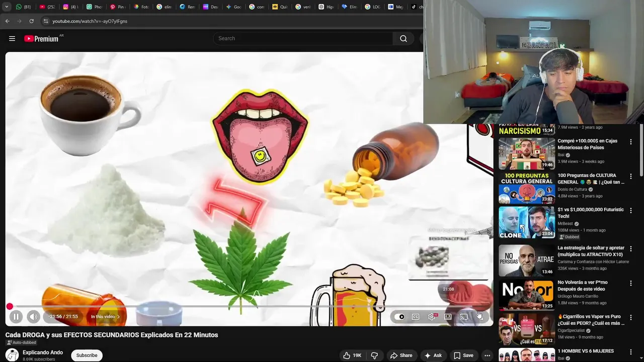This screenshot has width=644, height=362.
Task: Open options for Futuristic Tech video
Action: point(630,211)
